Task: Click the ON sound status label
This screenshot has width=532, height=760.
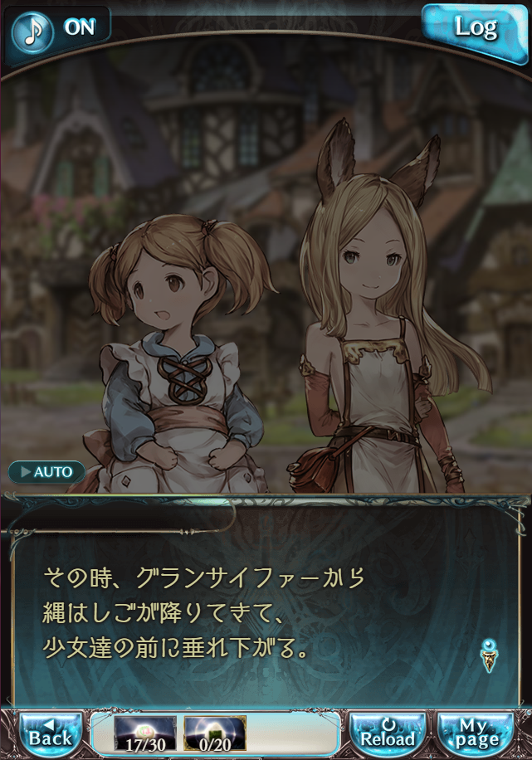Action: tap(80, 27)
